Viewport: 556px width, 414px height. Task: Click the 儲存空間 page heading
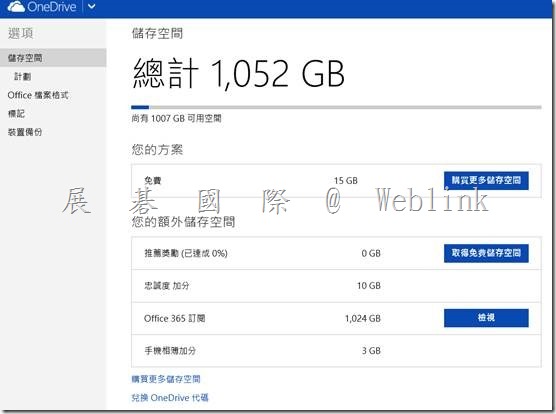pyautogui.click(x=157, y=34)
